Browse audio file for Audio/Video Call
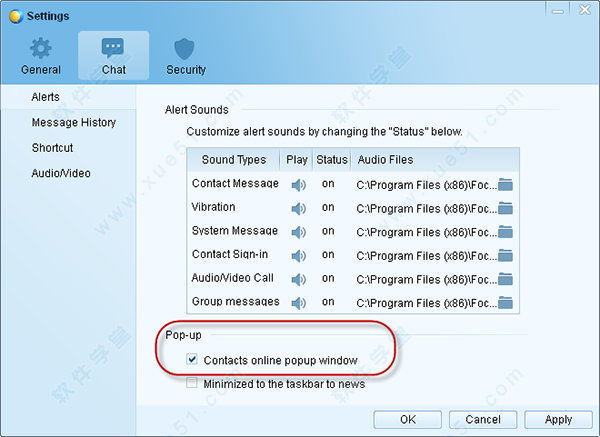This screenshot has width=600, height=437. tap(505, 279)
